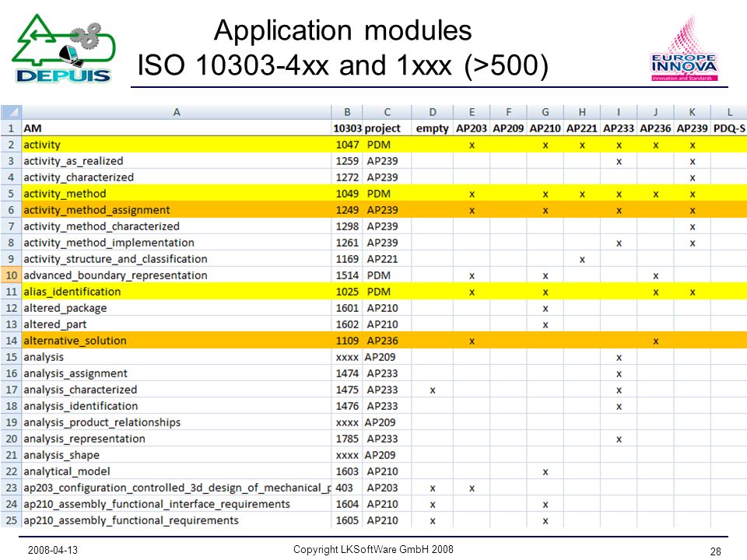
Task: Click the 'analysis' cell in row 15
Action: 177,357
